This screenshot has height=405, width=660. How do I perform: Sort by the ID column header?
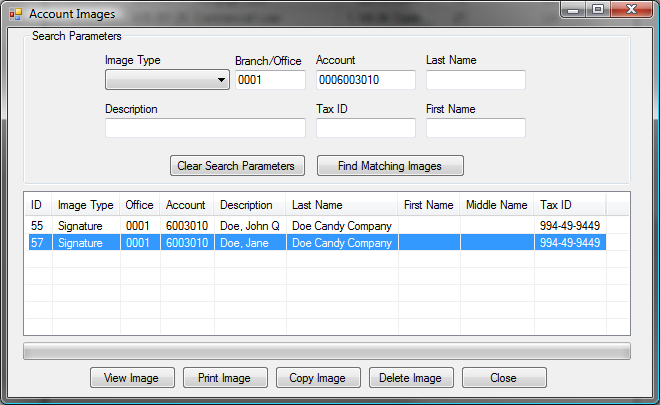(37, 205)
